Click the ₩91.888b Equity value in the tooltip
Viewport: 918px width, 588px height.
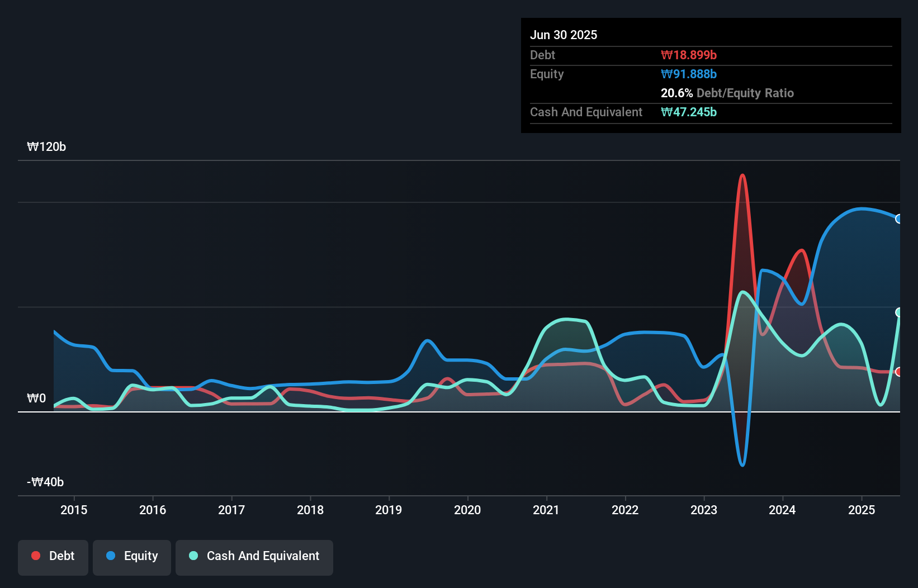click(x=689, y=74)
